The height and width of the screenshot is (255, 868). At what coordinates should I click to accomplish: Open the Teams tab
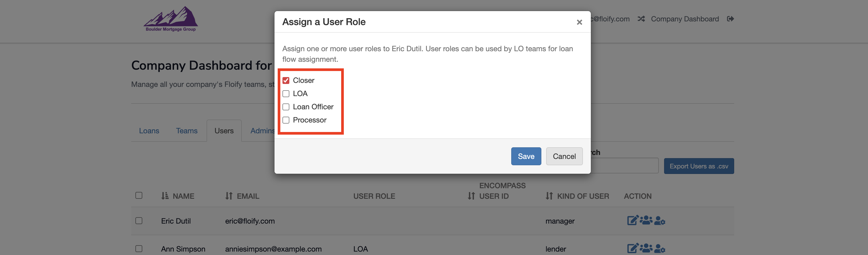(186, 131)
